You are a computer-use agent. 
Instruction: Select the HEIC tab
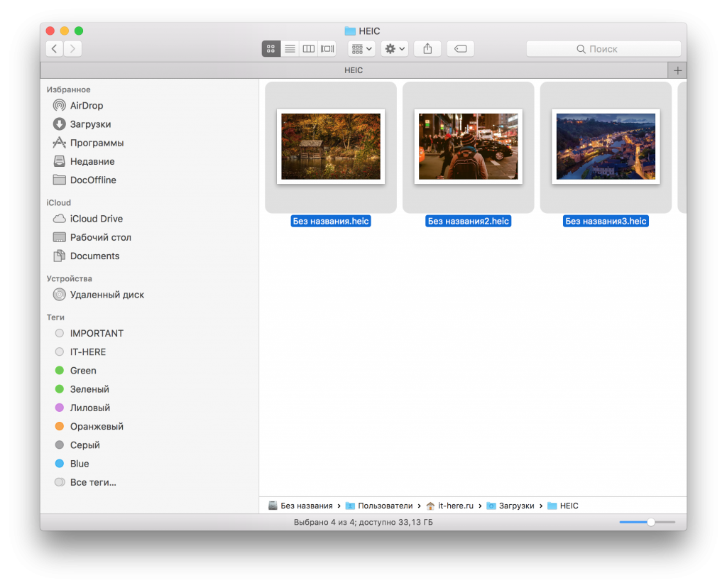[354, 71]
